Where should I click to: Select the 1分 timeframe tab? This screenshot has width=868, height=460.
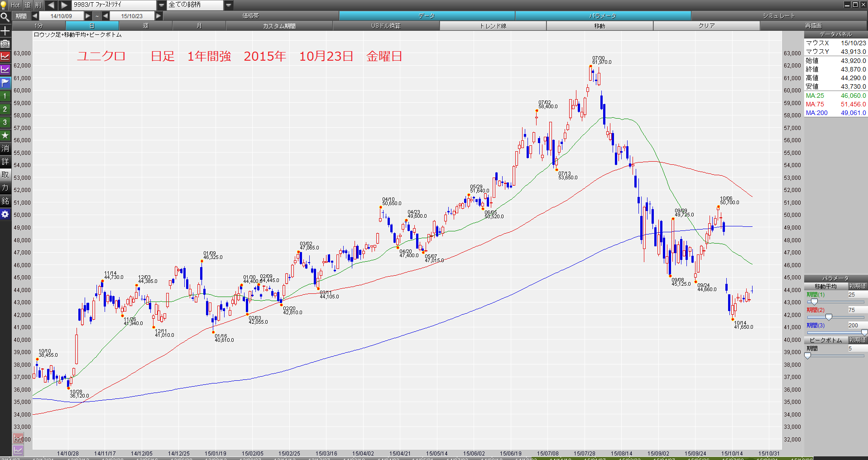point(38,26)
